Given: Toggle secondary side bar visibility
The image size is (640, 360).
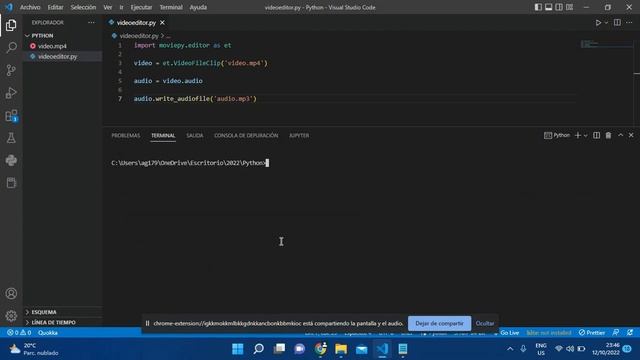Looking at the screenshot, I should coord(559,7).
